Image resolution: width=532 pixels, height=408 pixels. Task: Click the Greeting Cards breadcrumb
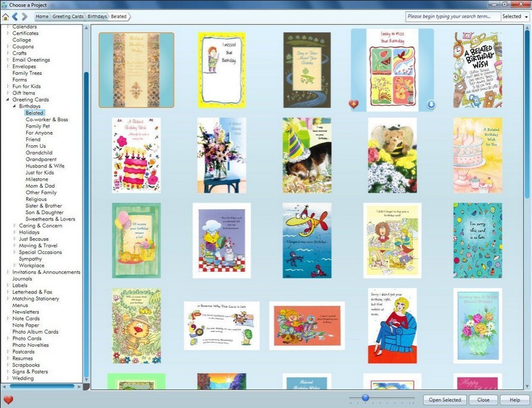(68, 17)
